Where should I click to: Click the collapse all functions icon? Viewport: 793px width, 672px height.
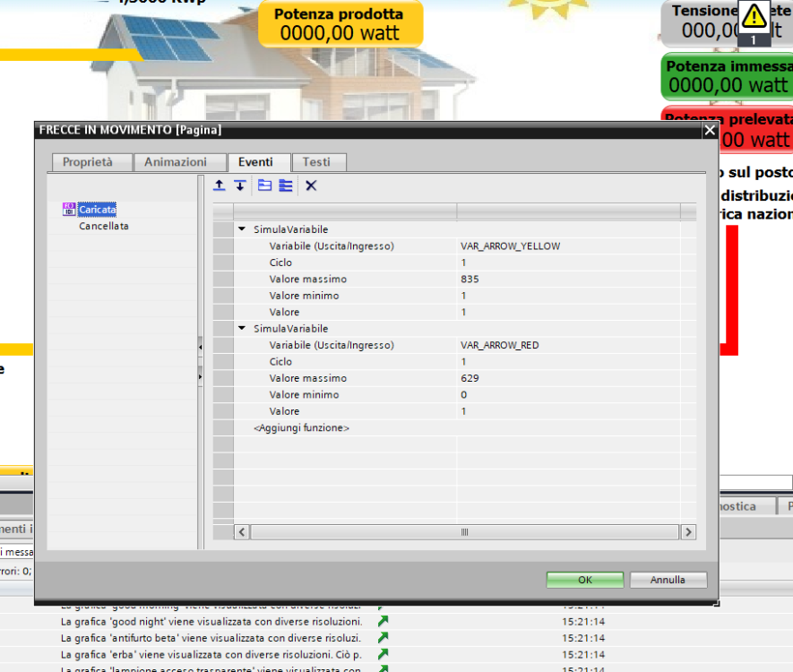[x=264, y=185]
